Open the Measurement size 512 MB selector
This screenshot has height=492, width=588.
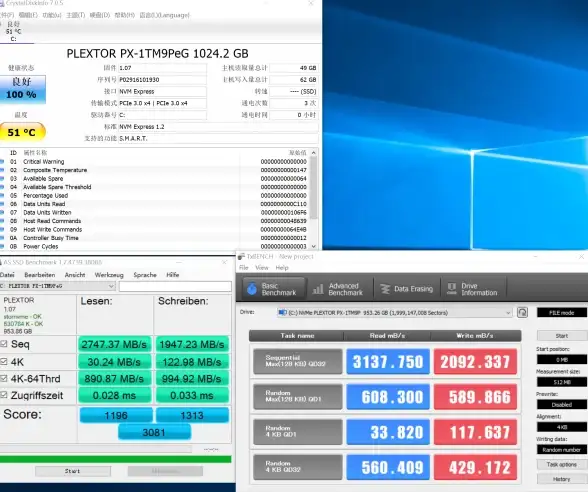(x=561, y=382)
